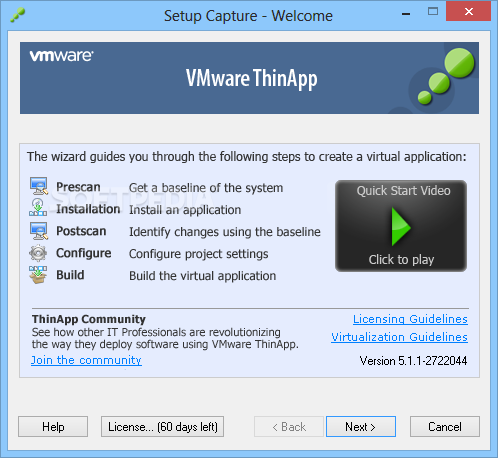Click 'Identify changes using the baseline' text
This screenshot has height=458, width=498.
[x=225, y=232]
